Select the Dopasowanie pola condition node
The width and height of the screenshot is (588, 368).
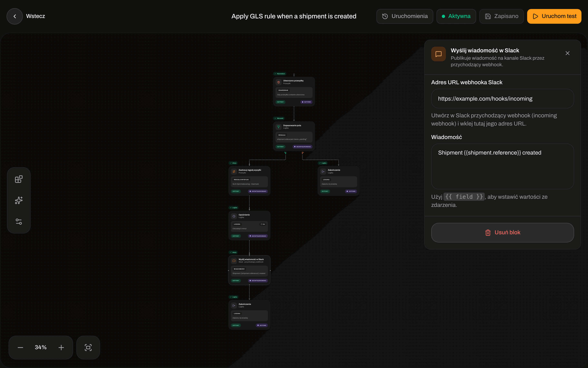[x=294, y=136]
